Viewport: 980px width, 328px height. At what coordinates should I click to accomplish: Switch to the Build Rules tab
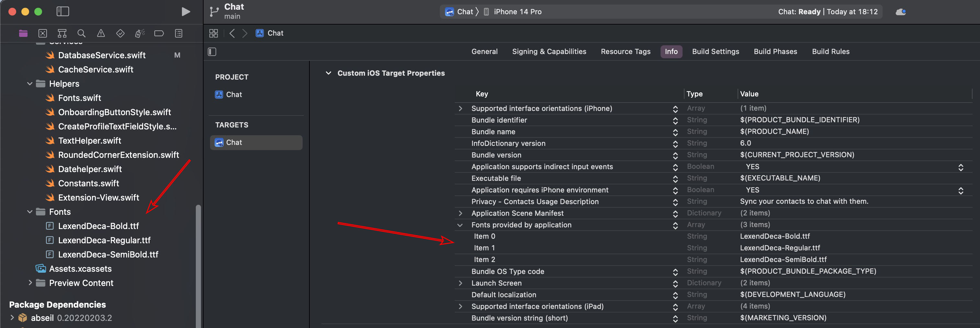coord(830,52)
